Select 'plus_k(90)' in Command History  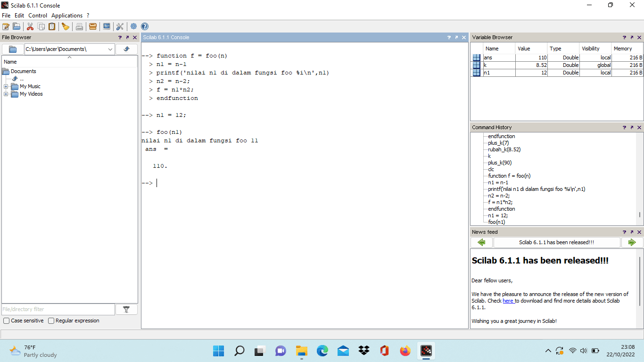(x=500, y=163)
